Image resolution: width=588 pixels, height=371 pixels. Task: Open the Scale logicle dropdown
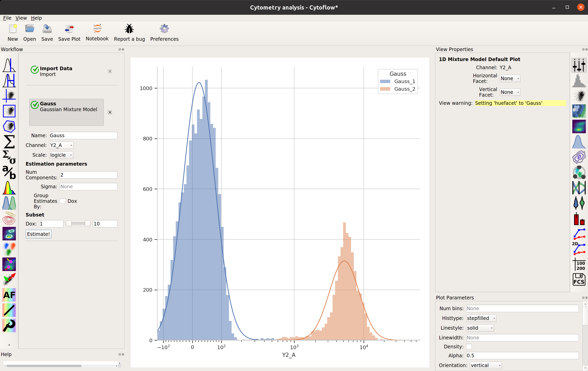pyautogui.click(x=61, y=155)
